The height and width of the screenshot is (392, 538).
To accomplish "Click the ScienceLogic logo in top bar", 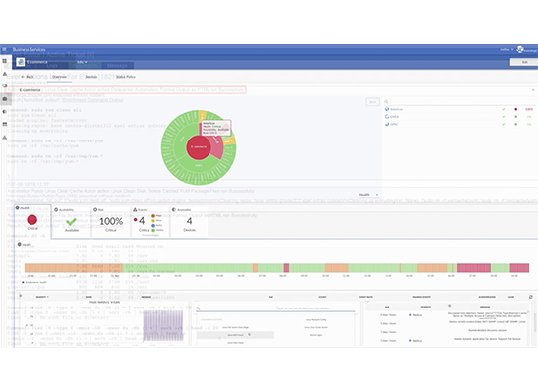I will click(526, 50).
